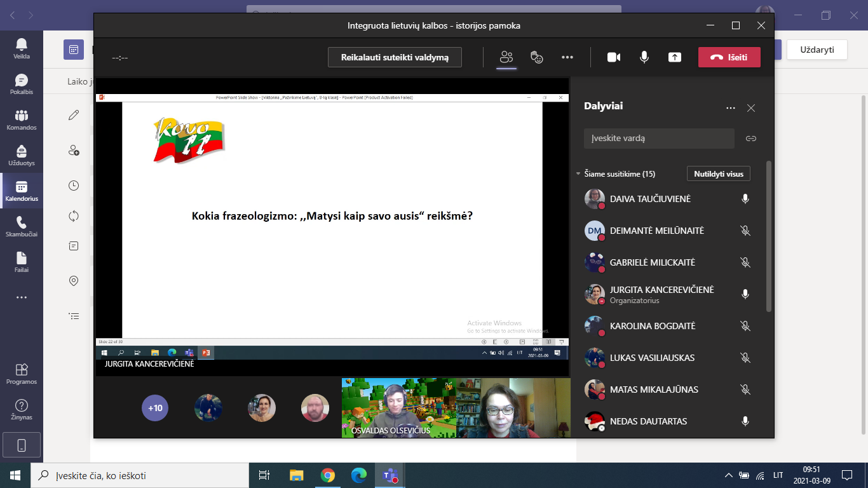Image resolution: width=868 pixels, height=488 pixels.
Task: Open Failai files section
Action: 22,262
